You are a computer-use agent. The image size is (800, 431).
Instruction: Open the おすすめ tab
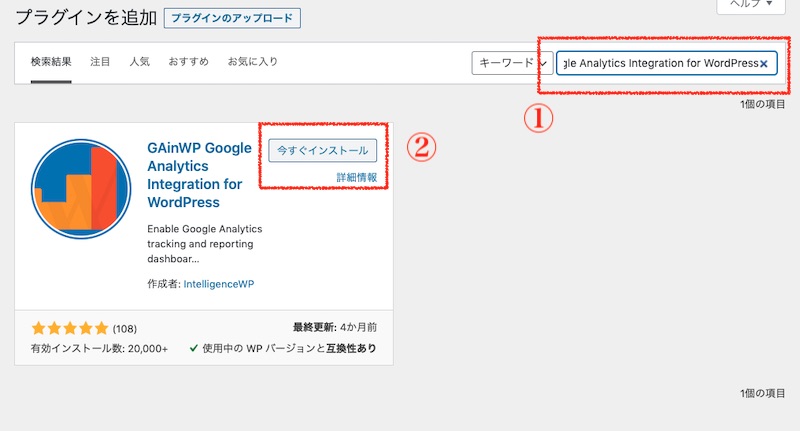pos(189,62)
